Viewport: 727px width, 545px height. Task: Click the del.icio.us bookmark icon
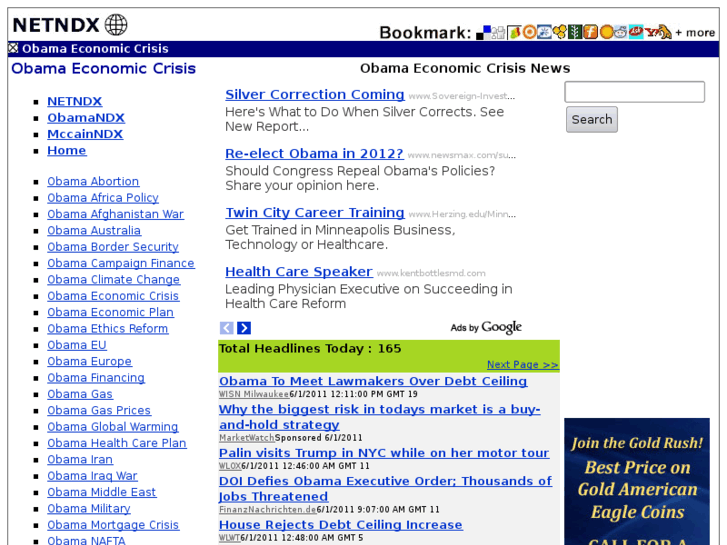pos(484,32)
